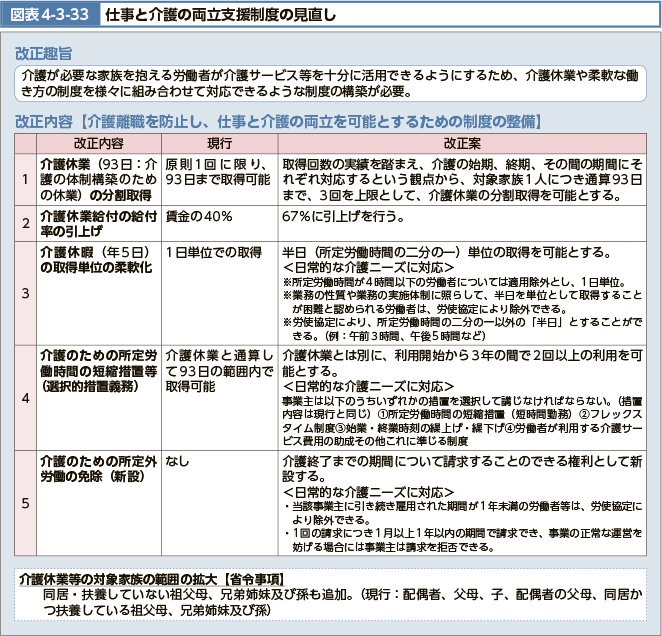The width and height of the screenshot is (662, 636).
Task: Select the 改正趣旨 section heading
Action: 42,53
